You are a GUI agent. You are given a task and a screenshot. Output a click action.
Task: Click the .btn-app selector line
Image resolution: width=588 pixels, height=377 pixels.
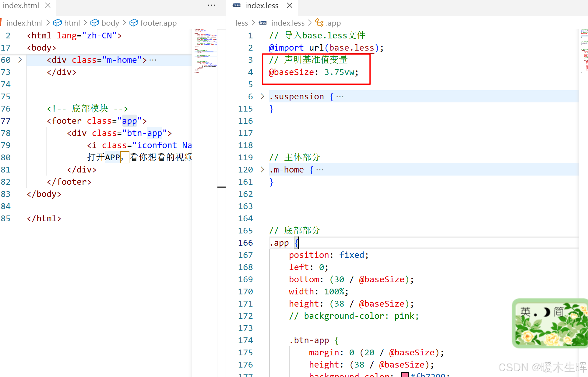314,340
